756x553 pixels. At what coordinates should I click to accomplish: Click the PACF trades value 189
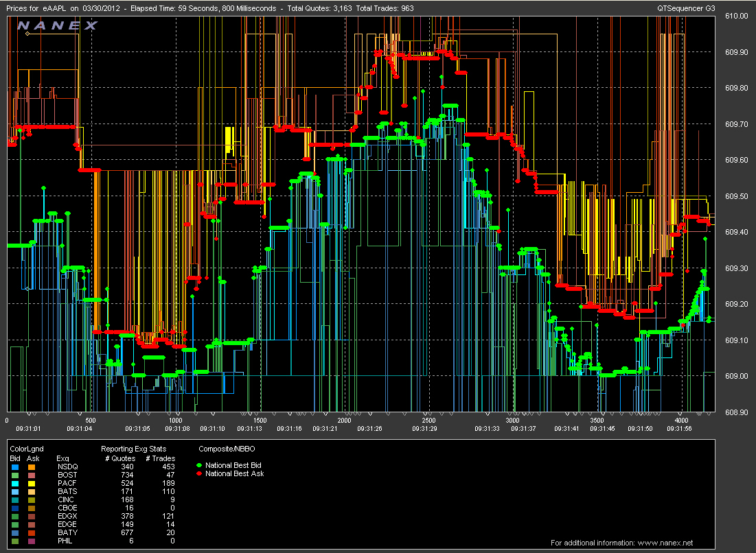click(x=168, y=483)
